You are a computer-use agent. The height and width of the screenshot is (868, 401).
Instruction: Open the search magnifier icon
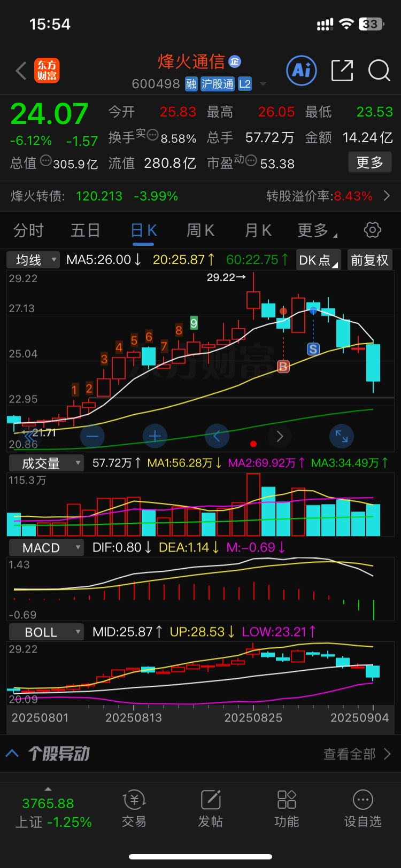pyautogui.click(x=379, y=71)
